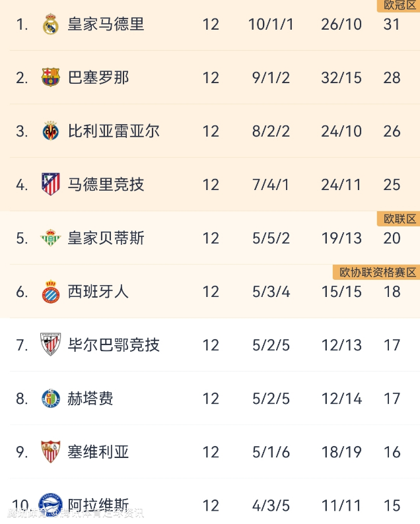The height and width of the screenshot is (524, 420).
Task: Click the Sevilla club crest
Action: click(x=50, y=452)
